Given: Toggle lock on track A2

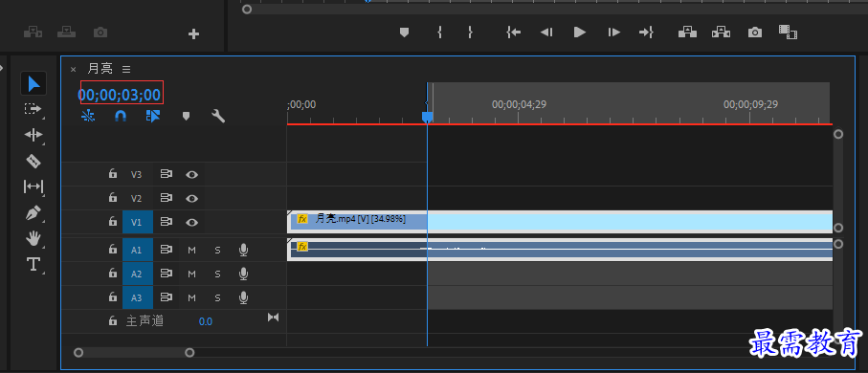Looking at the screenshot, I should point(112,274).
